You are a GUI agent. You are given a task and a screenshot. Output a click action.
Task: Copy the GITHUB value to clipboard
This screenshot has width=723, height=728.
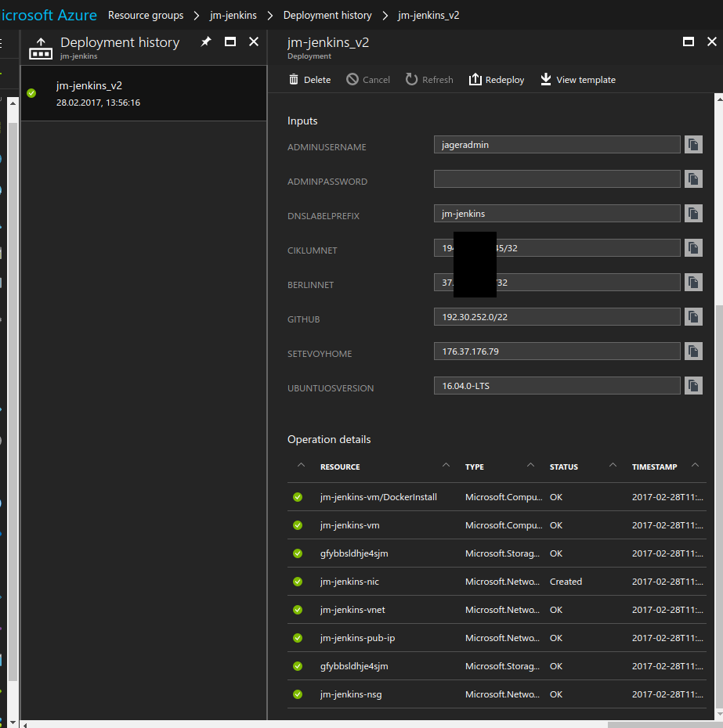pos(693,316)
